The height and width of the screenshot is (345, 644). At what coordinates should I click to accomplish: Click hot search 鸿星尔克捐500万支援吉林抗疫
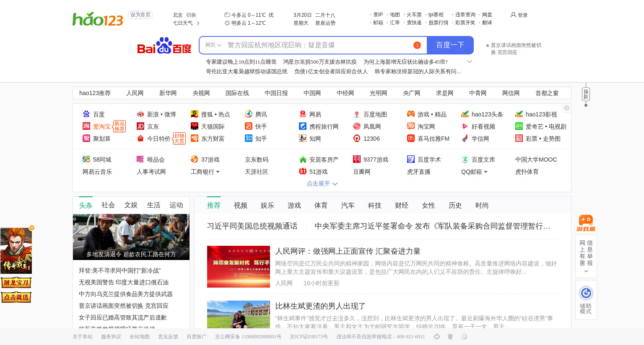pyautogui.click(x=320, y=62)
